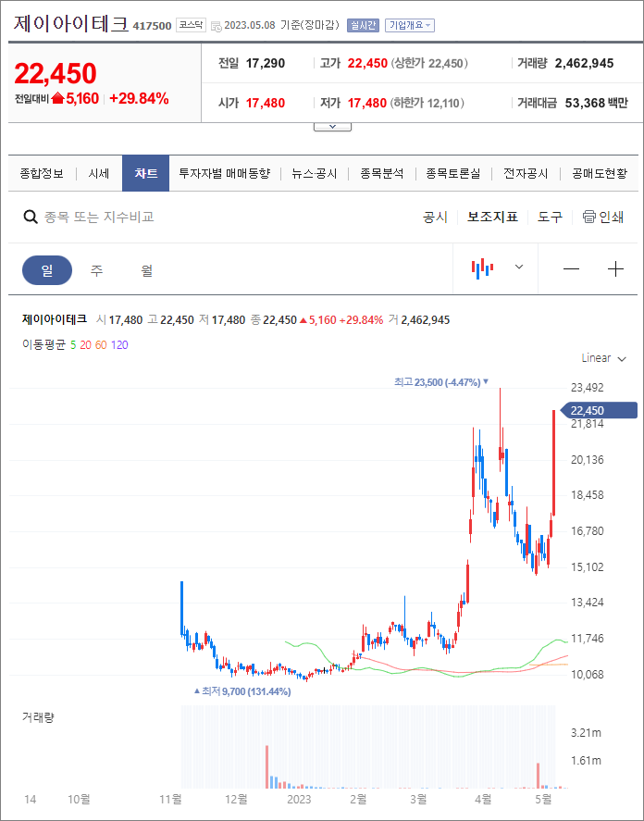Image resolution: width=644 pixels, height=821 pixels.
Task: Open the 투자자별 매매동향 tab
Action: coord(225,173)
